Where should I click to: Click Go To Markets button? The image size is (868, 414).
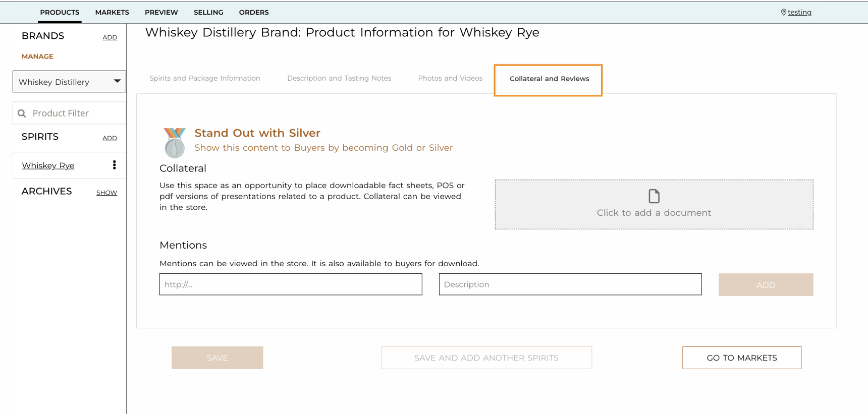click(x=741, y=358)
